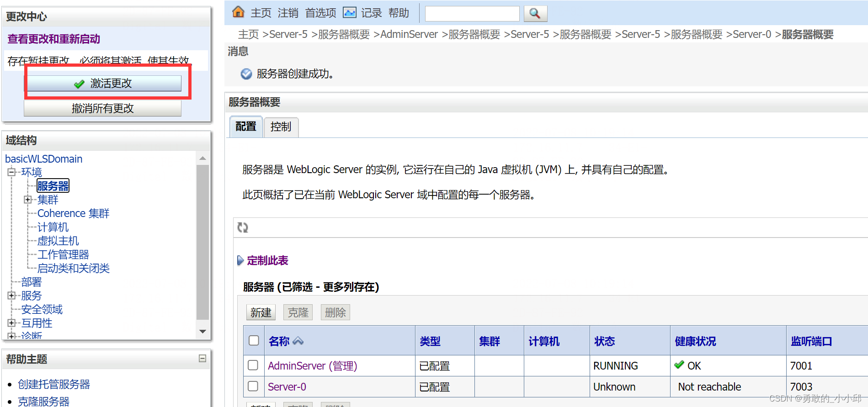
Task: Minimize the 帮助主题 panel
Action: [x=202, y=359]
